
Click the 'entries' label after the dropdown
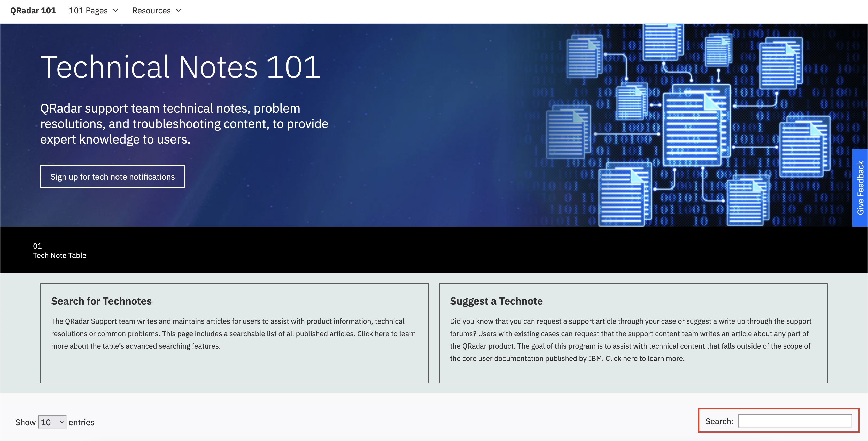(82, 422)
